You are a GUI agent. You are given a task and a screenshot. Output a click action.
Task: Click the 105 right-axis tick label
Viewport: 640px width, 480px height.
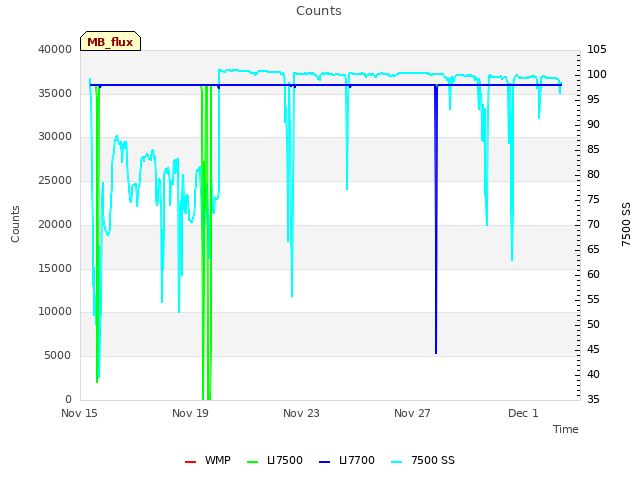(x=597, y=49)
